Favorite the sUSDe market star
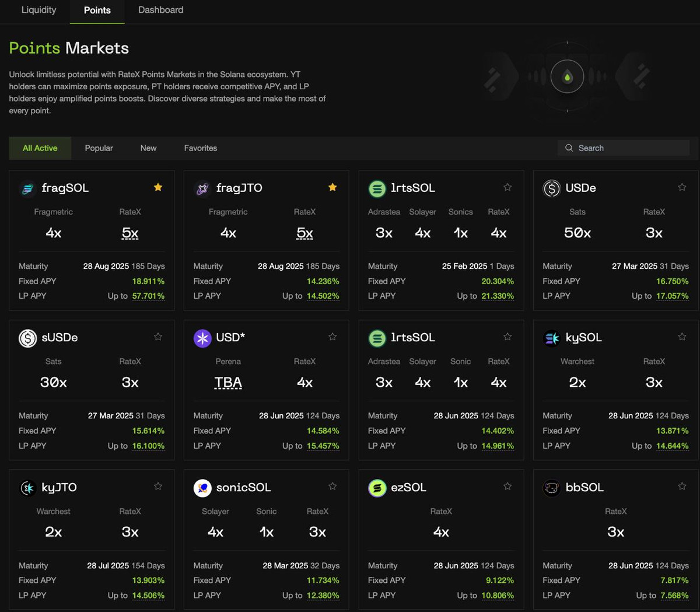700x612 pixels. pos(158,337)
